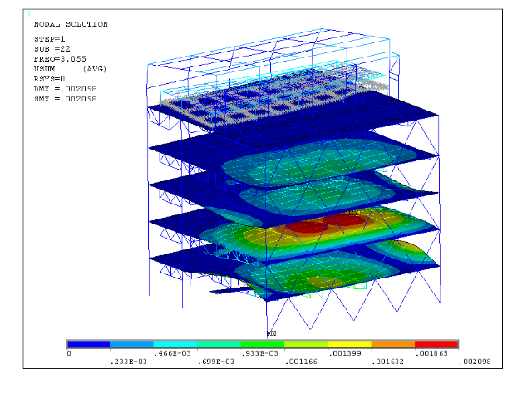Click the window number 1 in corner
Image resolution: width=532 pixels, height=399 pixels.
click(x=29, y=15)
